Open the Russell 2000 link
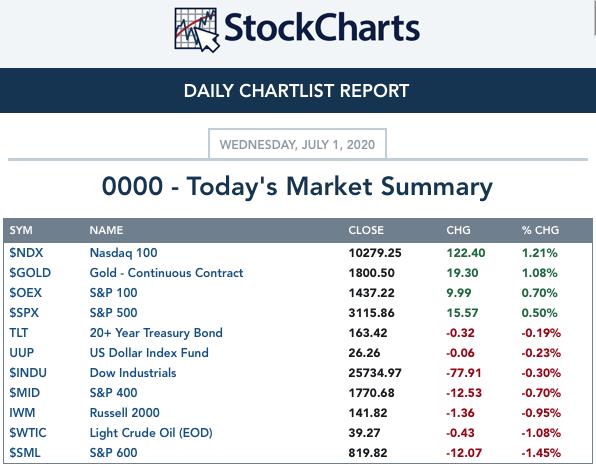The image size is (596, 467). tap(125, 413)
